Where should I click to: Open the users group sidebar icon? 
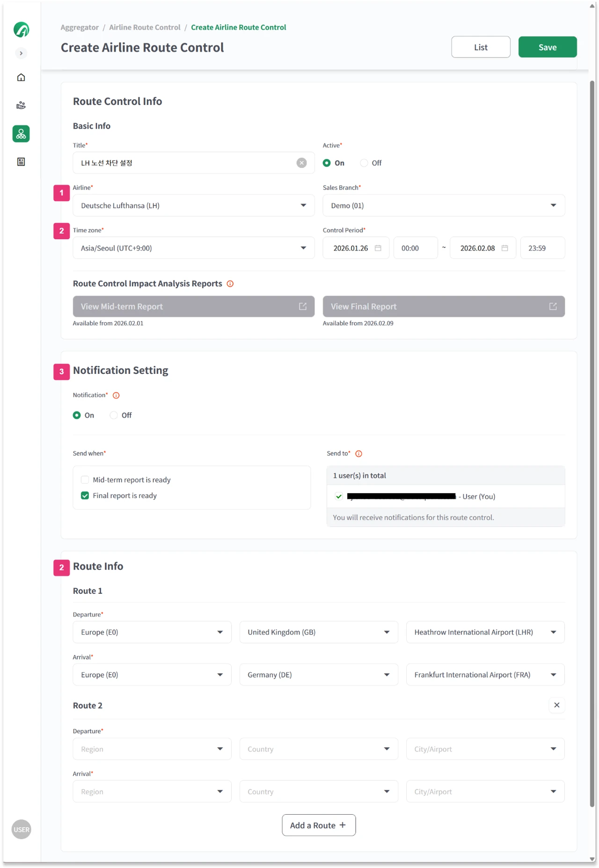pos(21,105)
